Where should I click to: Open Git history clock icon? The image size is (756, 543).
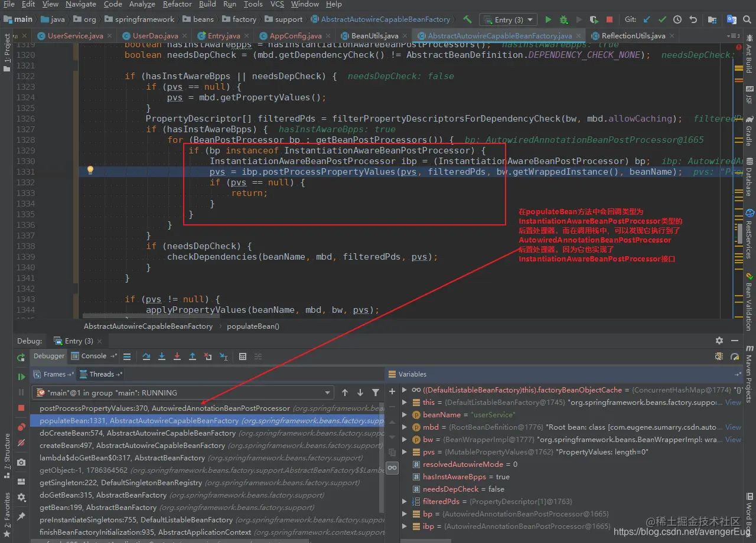point(677,19)
